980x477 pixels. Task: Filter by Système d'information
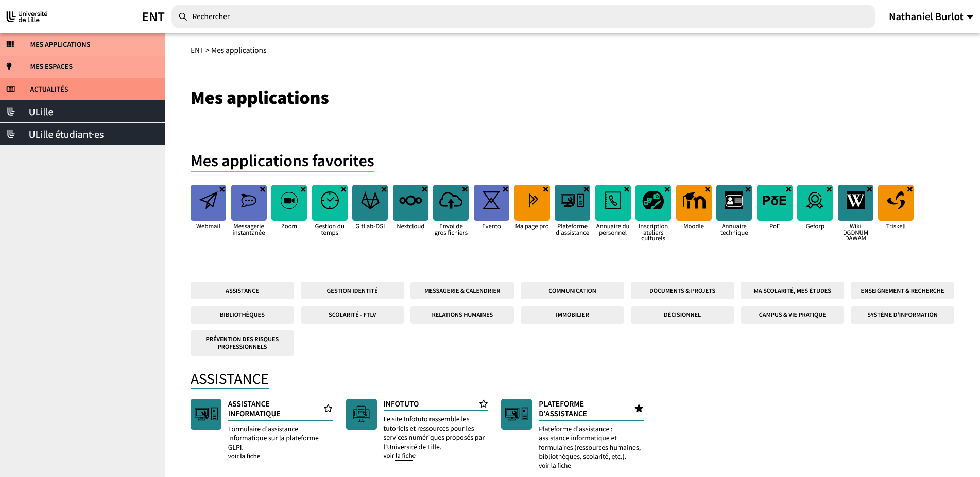coord(902,315)
